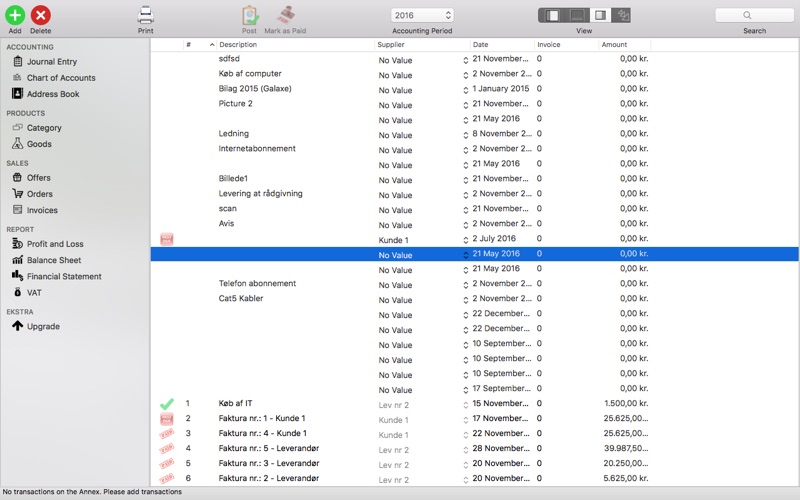Image resolution: width=800 pixels, height=500 pixels.
Task: Click the 20.250,00 amount cell
Action: coord(626,463)
